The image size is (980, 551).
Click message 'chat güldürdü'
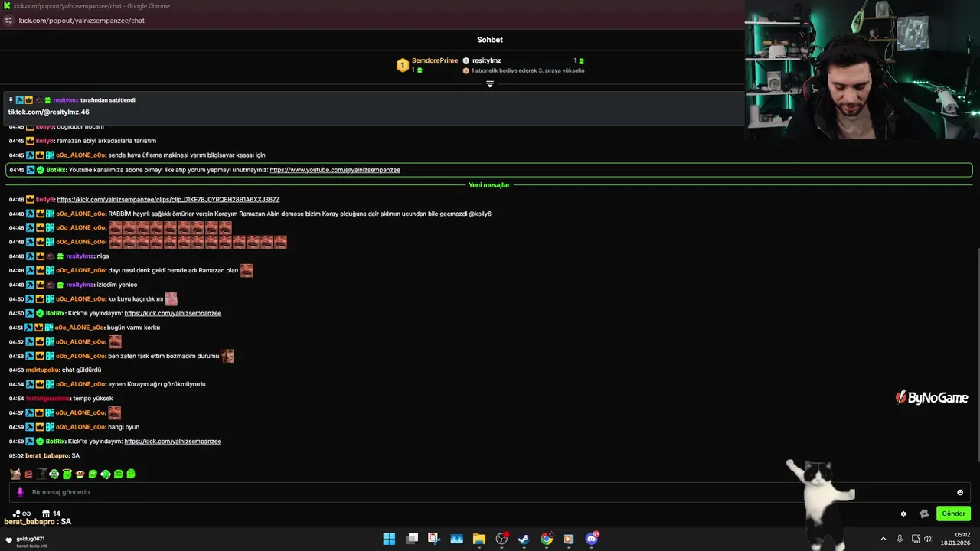(81, 370)
